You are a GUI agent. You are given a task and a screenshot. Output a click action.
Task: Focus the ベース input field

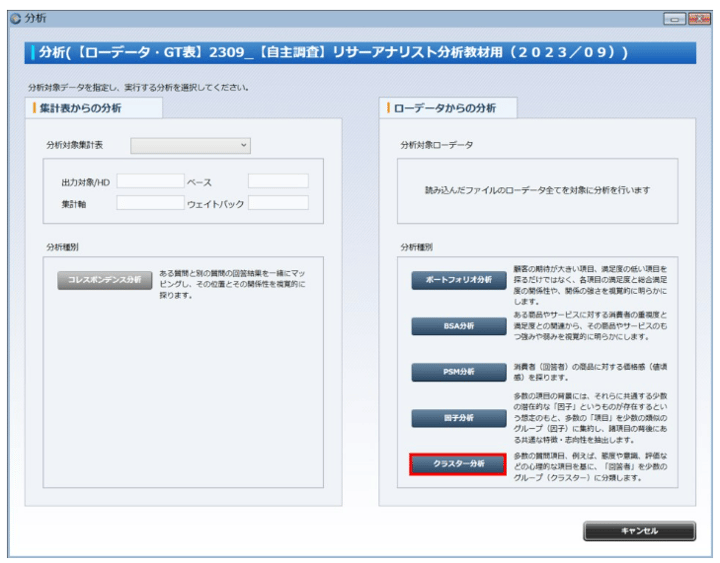(x=278, y=181)
